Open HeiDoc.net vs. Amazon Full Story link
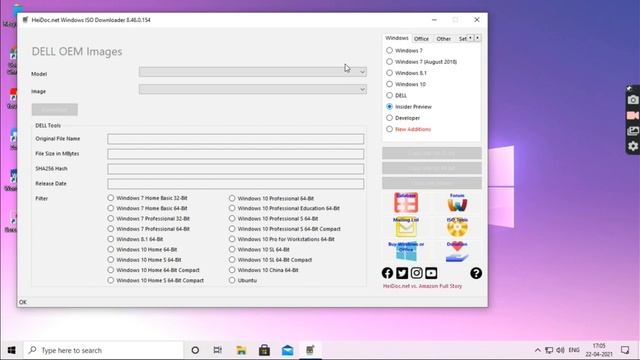 point(422,286)
